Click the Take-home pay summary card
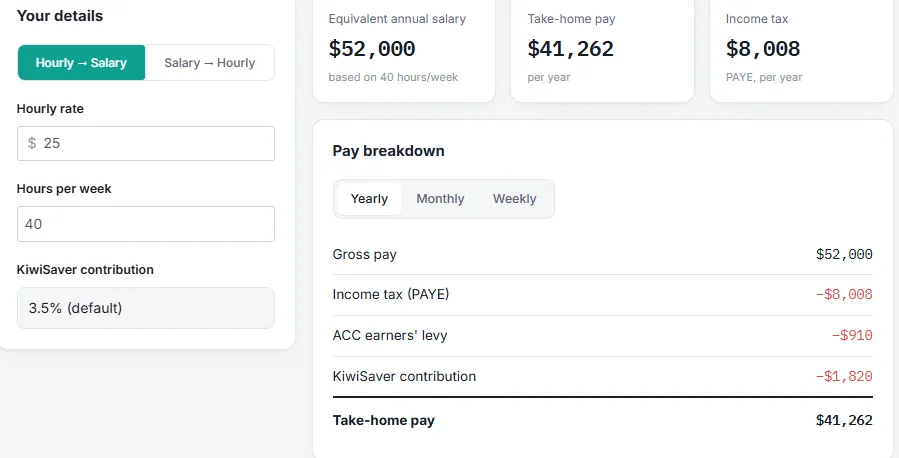This screenshot has height=458, width=899. coord(602,50)
